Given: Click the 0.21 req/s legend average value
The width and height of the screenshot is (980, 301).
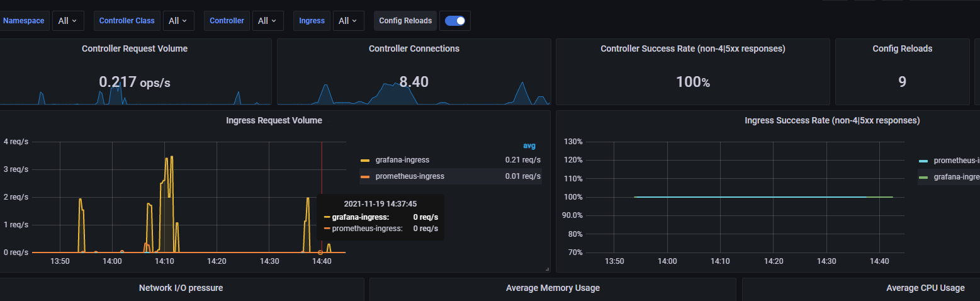Looking at the screenshot, I should [x=522, y=160].
